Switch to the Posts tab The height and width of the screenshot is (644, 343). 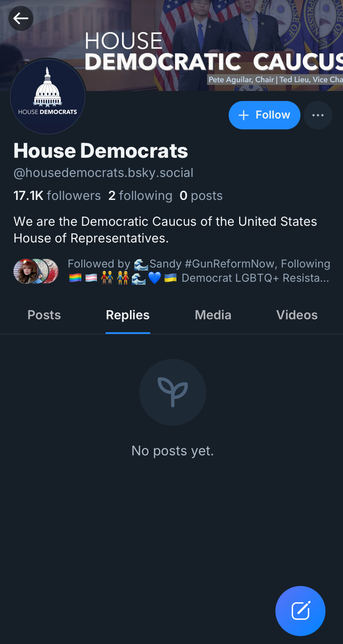point(44,315)
